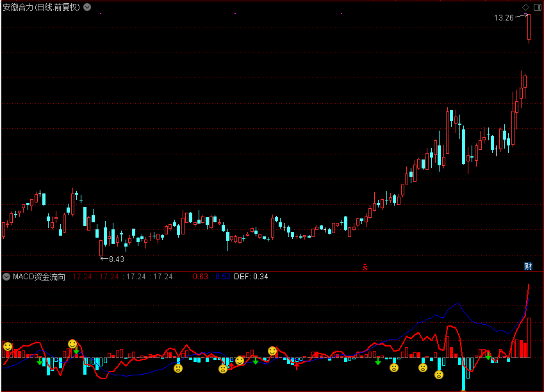Expand the MACD资金流向 indicator menu arrow
This screenshot has height=392, width=544.
point(6,277)
